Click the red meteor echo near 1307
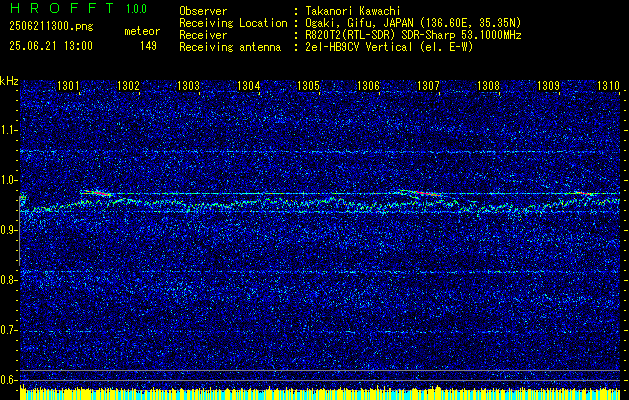Viewport: 629px width, 400px height. [x=428, y=193]
